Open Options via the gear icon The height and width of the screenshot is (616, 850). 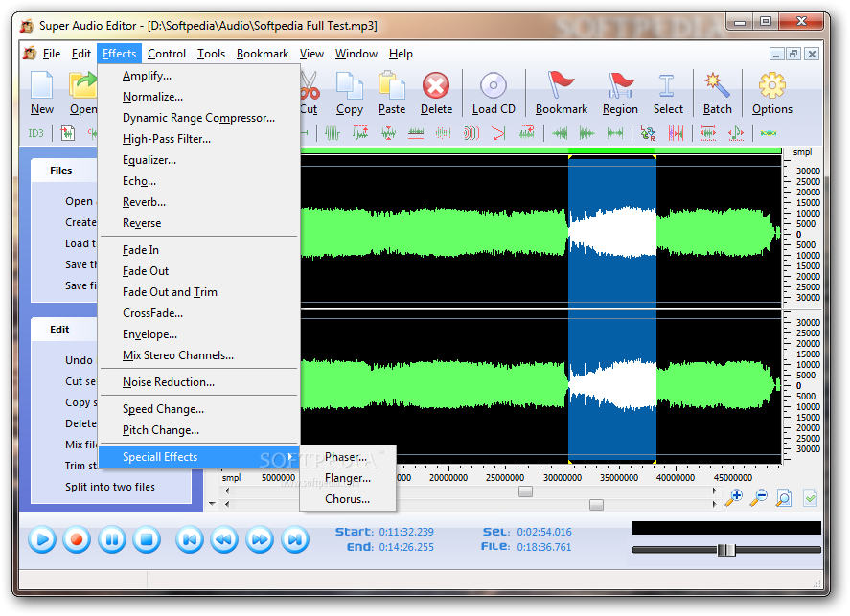click(x=772, y=85)
